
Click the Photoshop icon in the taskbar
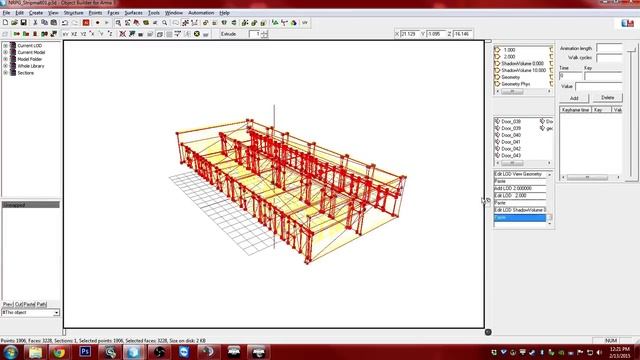[85, 352]
